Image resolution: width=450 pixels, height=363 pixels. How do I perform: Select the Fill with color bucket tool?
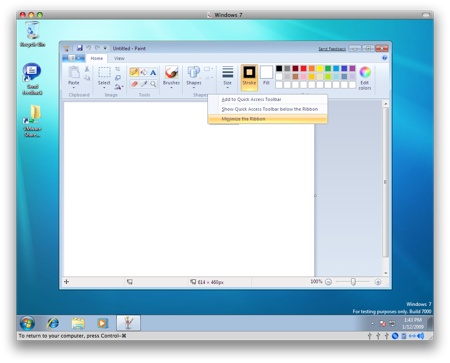tap(144, 72)
